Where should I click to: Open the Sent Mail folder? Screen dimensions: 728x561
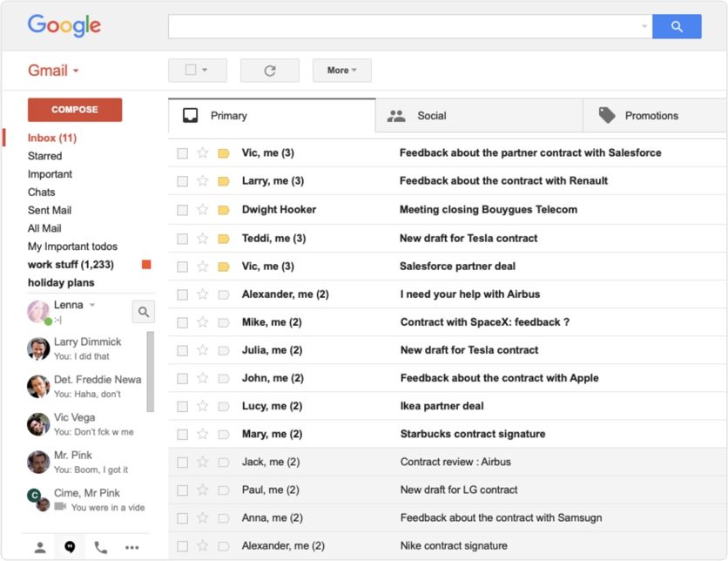click(x=50, y=211)
